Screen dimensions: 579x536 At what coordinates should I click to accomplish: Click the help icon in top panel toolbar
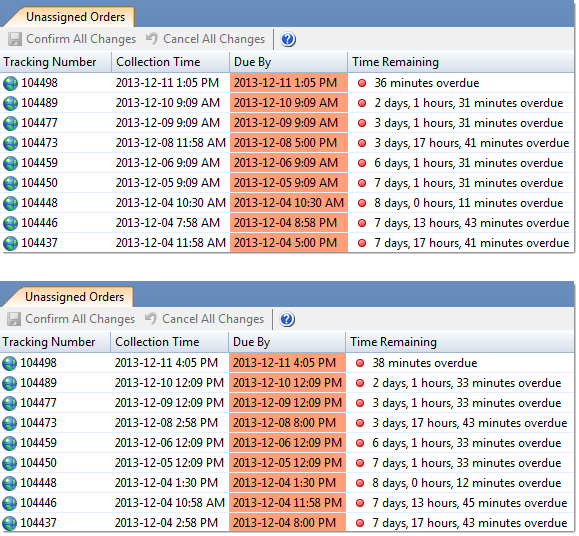pyautogui.click(x=288, y=39)
